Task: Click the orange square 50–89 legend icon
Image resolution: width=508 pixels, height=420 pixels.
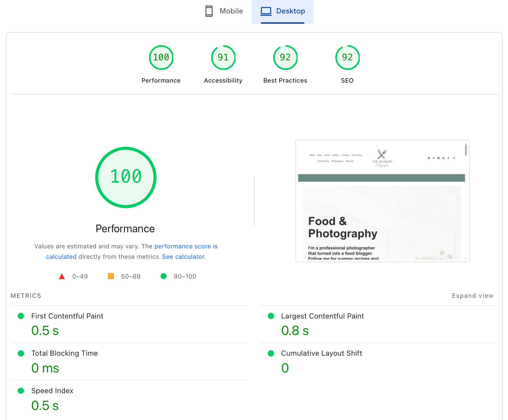Action: click(x=111, y=276)
